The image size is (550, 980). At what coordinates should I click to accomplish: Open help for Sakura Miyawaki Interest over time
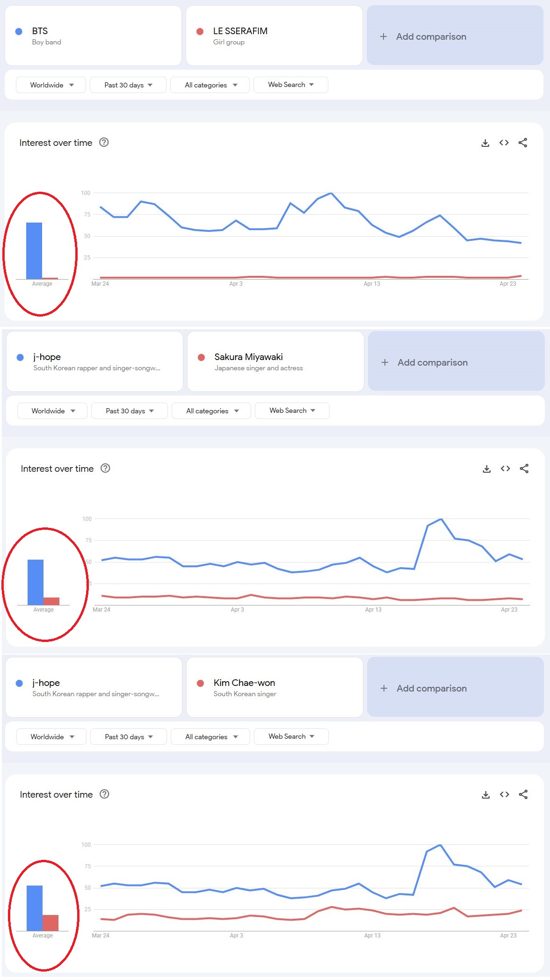(105, 468)
